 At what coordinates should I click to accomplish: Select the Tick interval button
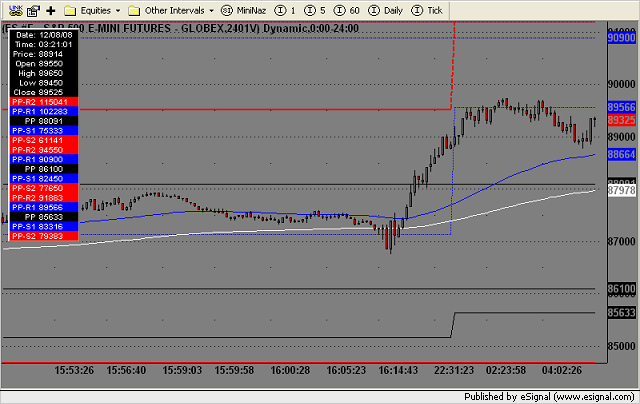click(427, 11)
